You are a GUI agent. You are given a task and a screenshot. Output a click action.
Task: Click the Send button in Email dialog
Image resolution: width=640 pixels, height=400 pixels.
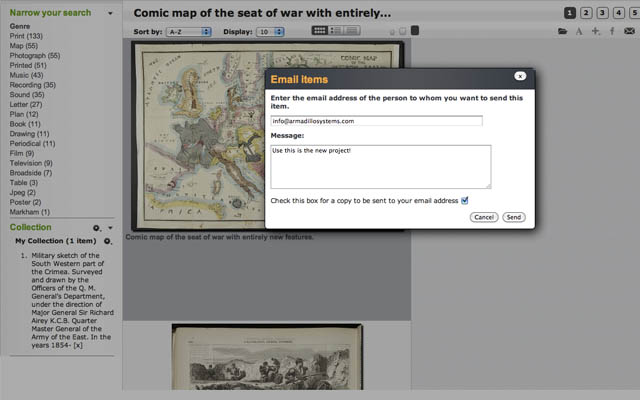coord(514,217)
